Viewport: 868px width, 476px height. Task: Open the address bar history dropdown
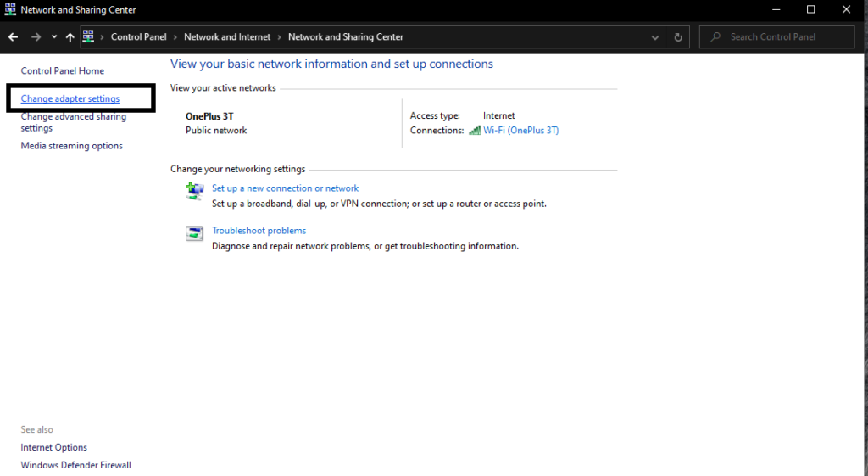[655, 37]
